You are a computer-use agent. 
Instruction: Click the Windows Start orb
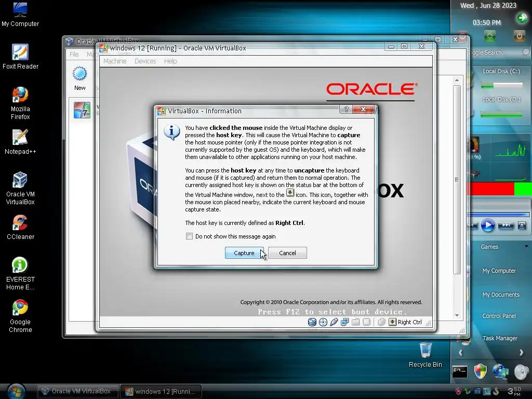coord(16,392)
